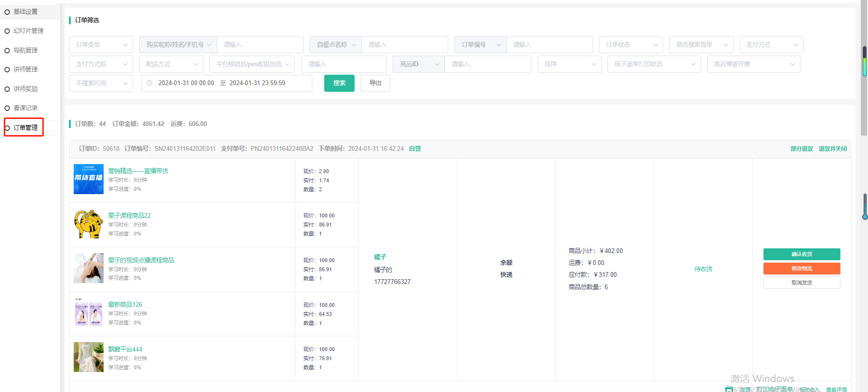
Task: Open 幻灯片管理 in the sidebar
Action: pos(29,31)
